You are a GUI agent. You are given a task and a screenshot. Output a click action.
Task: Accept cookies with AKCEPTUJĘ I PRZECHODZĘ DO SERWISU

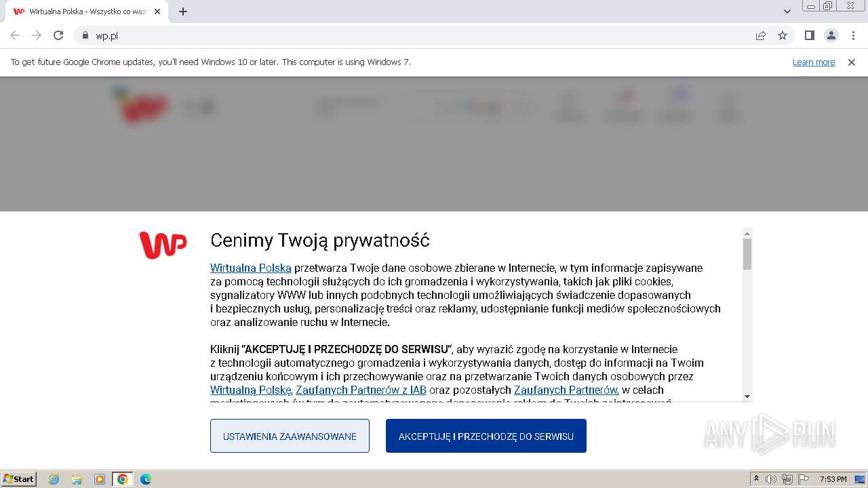coord(486,436)
